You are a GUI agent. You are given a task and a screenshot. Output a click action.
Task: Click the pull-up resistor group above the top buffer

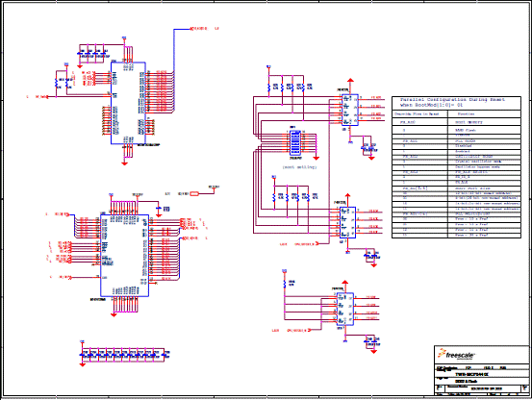click(289, 87)
